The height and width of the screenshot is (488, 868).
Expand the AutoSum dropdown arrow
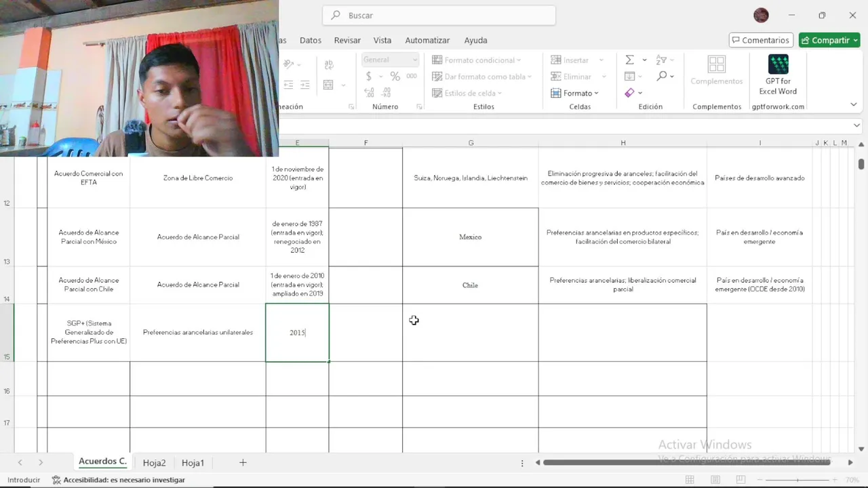[644, 60]
